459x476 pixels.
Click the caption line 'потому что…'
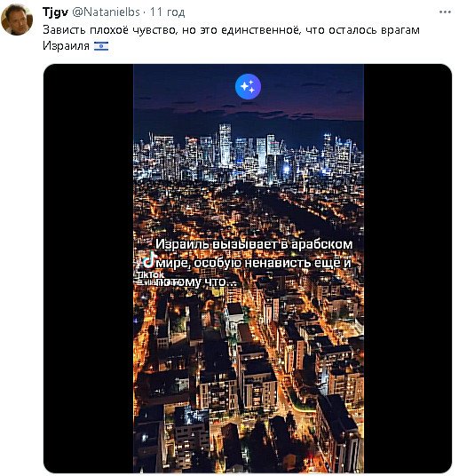coord(196,282)
